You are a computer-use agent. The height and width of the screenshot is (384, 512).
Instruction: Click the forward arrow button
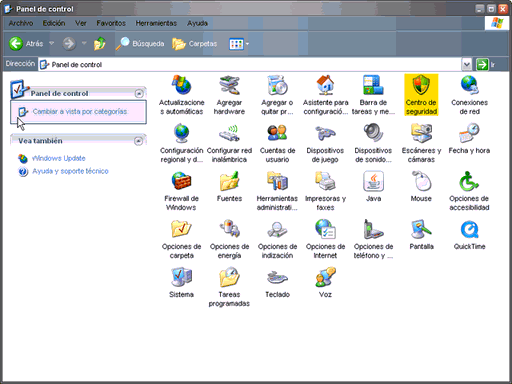69,43
